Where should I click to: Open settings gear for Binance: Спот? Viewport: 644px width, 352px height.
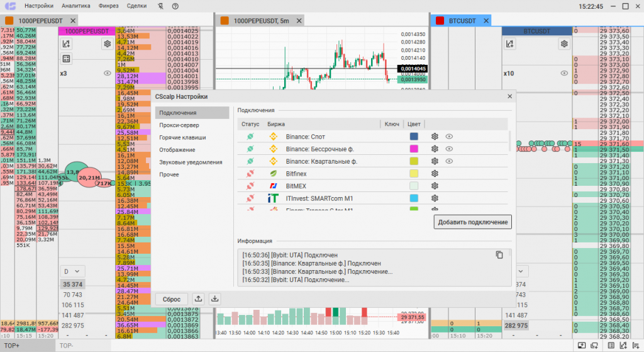(435, 137)
